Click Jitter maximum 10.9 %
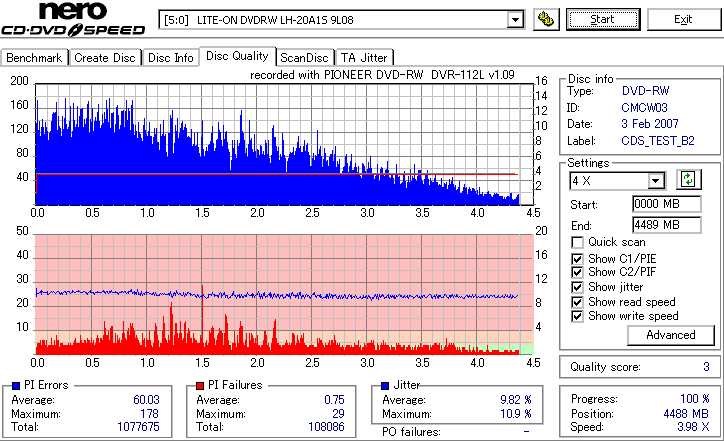724x441 pixels. coord(516,414)
